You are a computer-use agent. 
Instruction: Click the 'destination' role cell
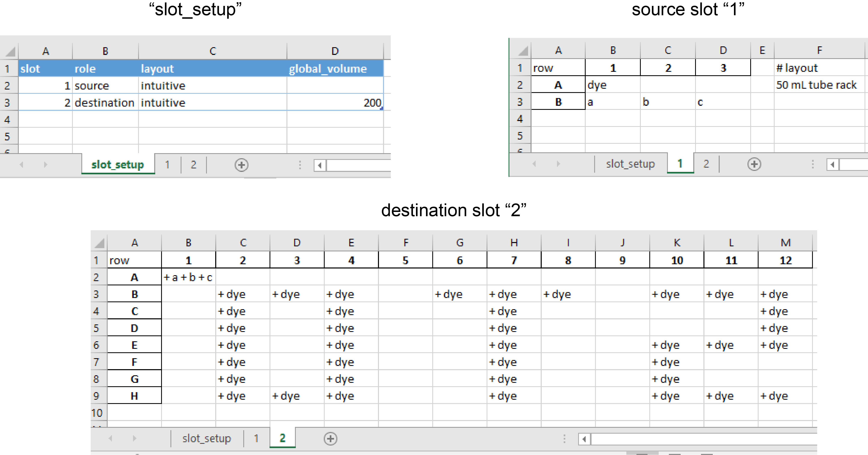click(105, 103)
